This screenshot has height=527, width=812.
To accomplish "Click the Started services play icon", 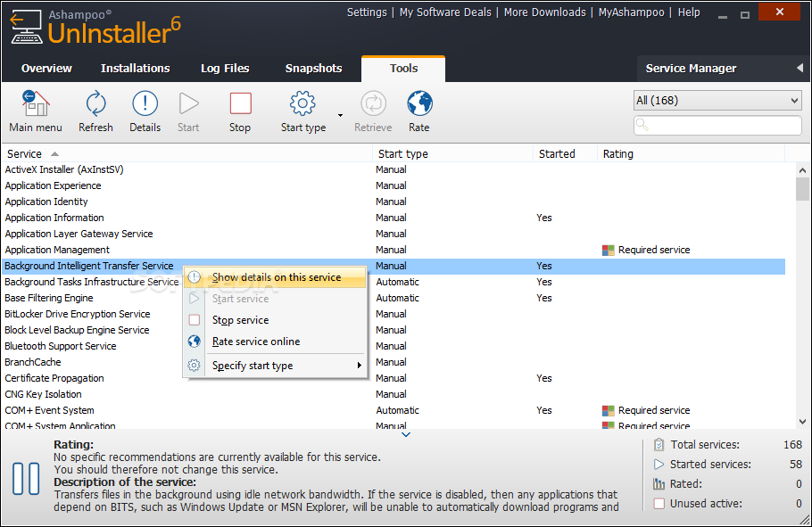I will pos(659,465).
